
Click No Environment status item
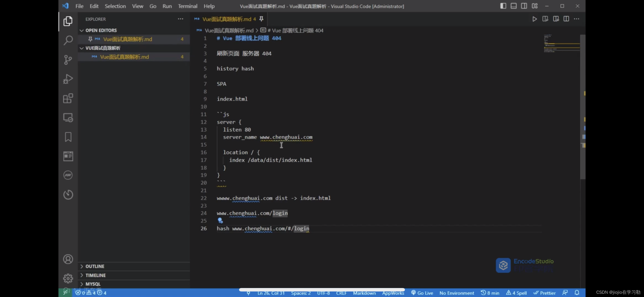coord(457,293)
